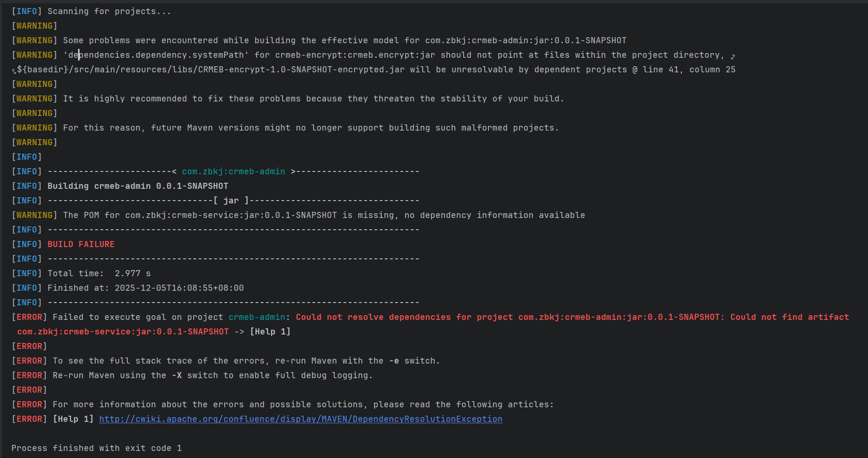Open the DependencyResolutionException help link
Viewport: 868px width, 458px height.
[300, 419]
